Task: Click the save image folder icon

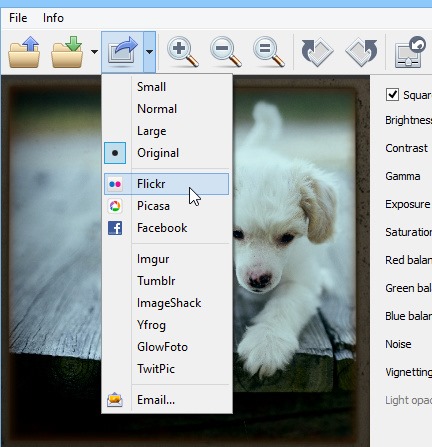Action: coord(67,52)
